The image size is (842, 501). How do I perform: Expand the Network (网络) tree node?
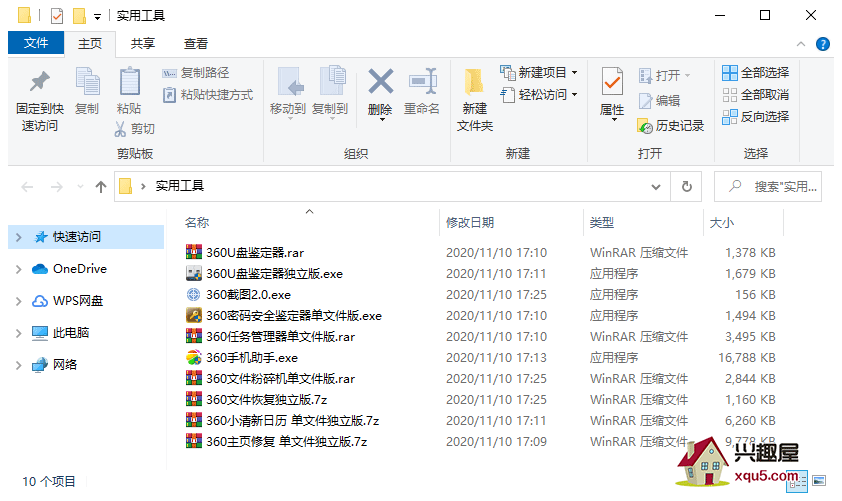[x=19, y=365]
